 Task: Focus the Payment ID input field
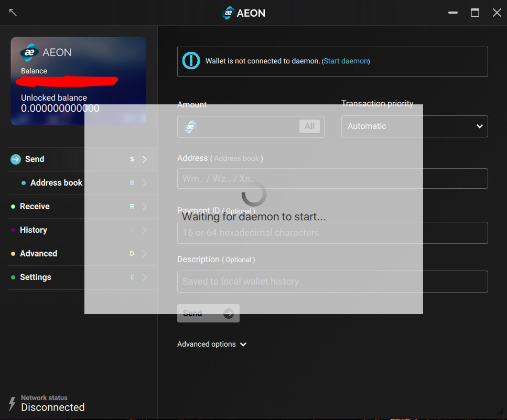coord(332,233)
